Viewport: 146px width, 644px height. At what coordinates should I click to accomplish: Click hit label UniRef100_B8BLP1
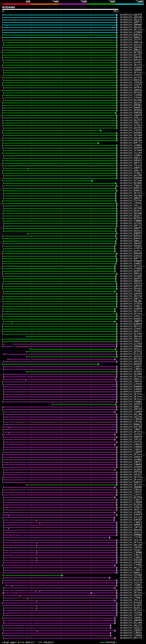click(131, 50)
